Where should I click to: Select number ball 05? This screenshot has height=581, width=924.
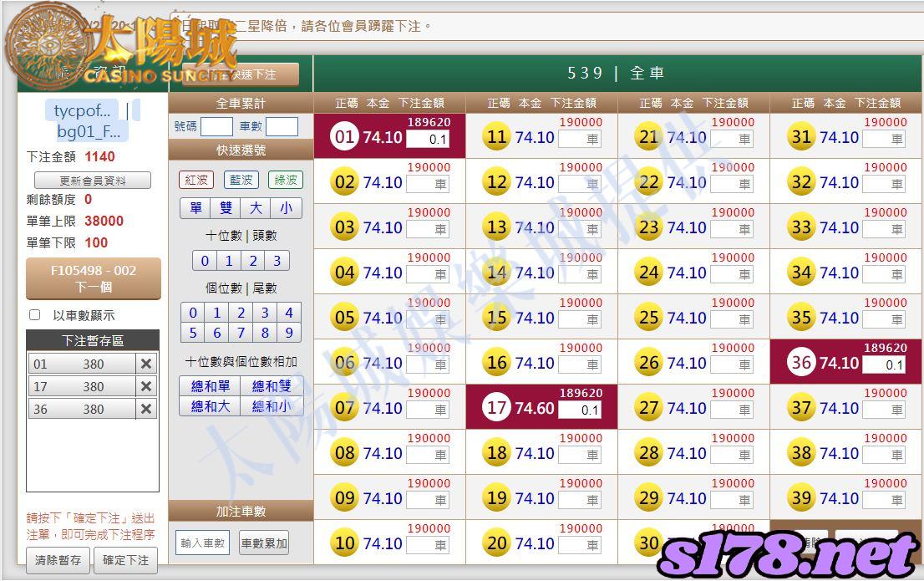(345, 318)
